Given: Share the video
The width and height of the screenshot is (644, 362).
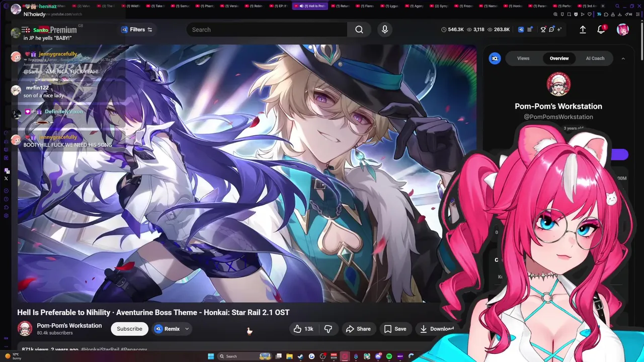Looking at the screenshot, I should tap(358, 329).
